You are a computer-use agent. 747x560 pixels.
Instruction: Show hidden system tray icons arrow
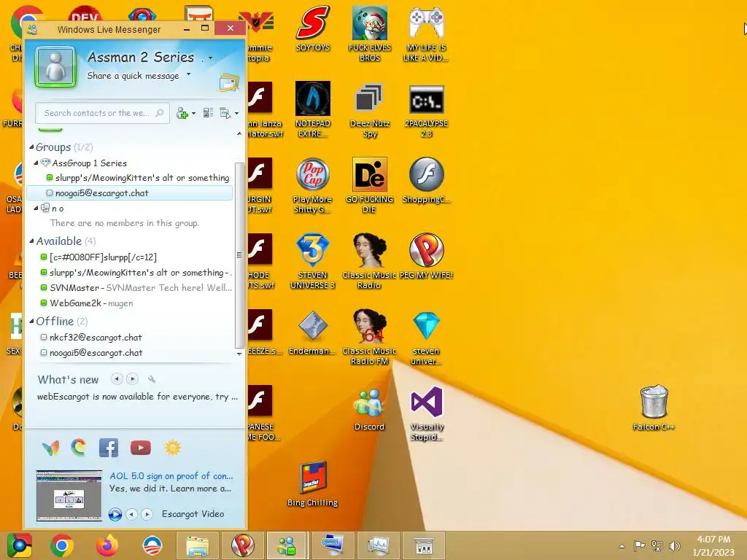click(x=622, y=546)
